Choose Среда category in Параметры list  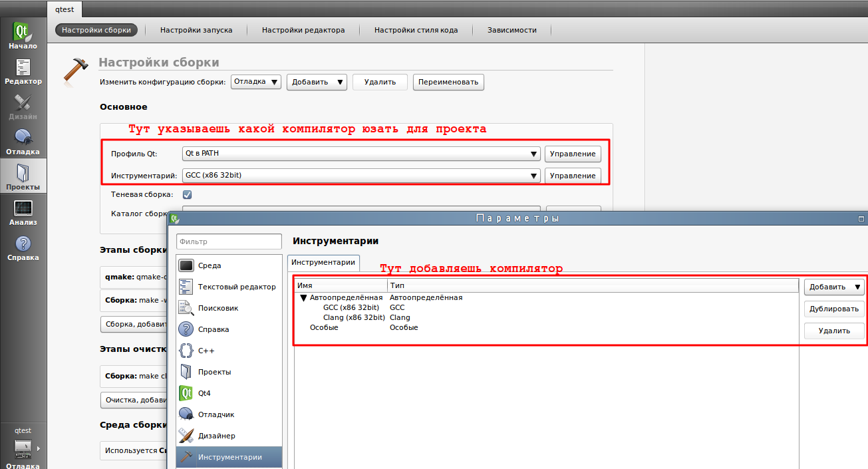pos(229,265)
